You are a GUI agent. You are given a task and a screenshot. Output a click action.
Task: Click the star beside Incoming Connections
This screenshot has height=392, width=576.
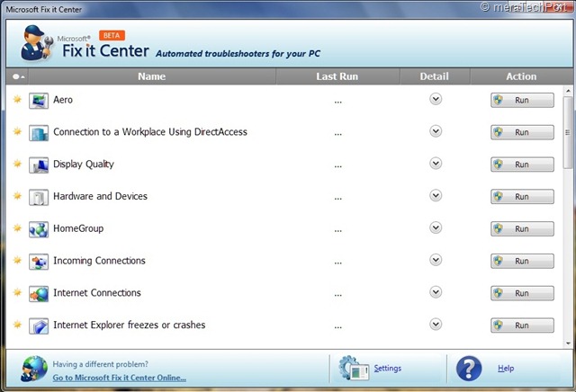17,260
